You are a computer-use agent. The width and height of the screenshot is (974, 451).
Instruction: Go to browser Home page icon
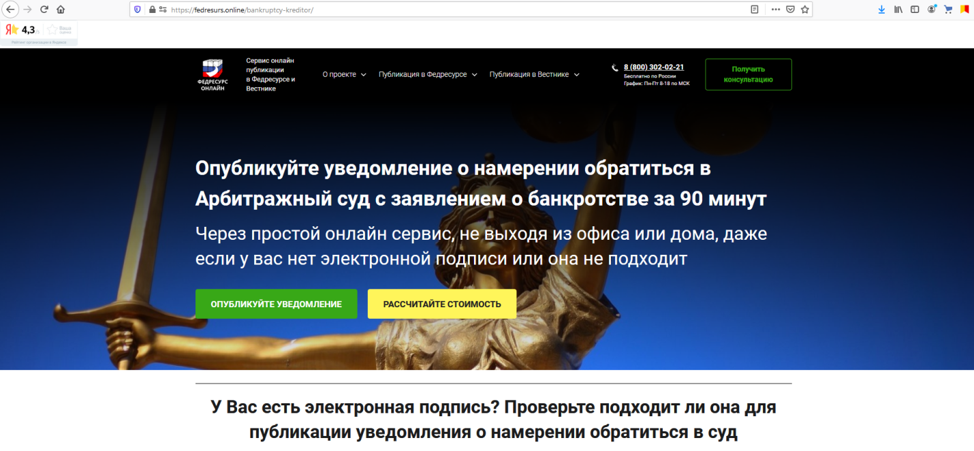click(x=61, y=9)
